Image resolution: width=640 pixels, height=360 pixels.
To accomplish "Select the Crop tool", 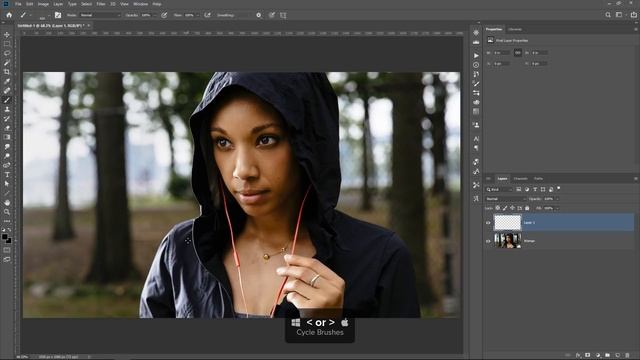I will click(x=7, y=72).
